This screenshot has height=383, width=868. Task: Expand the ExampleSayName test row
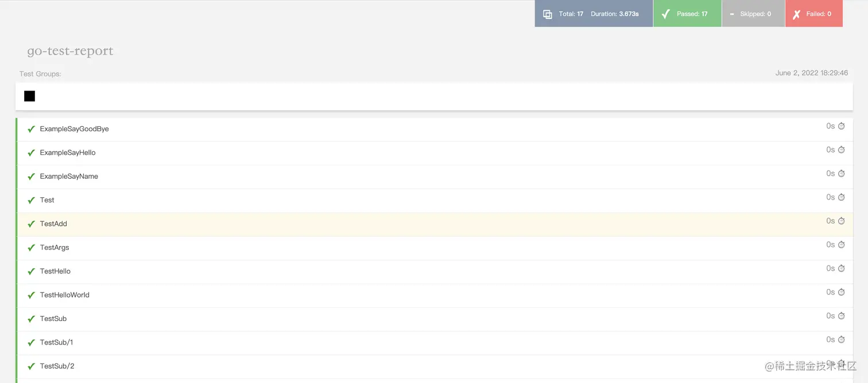point(435,177)
